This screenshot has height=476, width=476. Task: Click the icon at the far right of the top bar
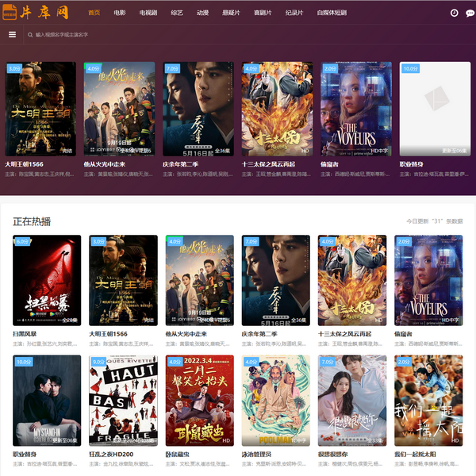(467, 13)
